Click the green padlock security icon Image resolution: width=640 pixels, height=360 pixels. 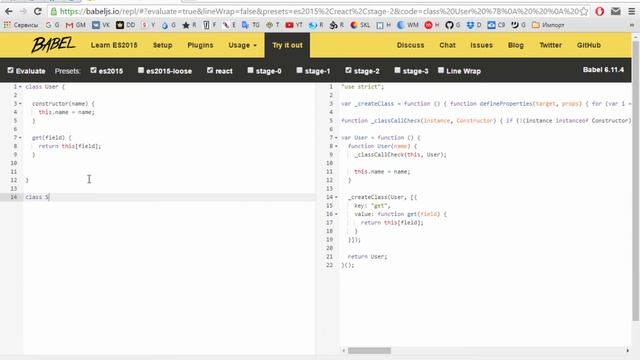pyautogui.click(x=54, y=11)
